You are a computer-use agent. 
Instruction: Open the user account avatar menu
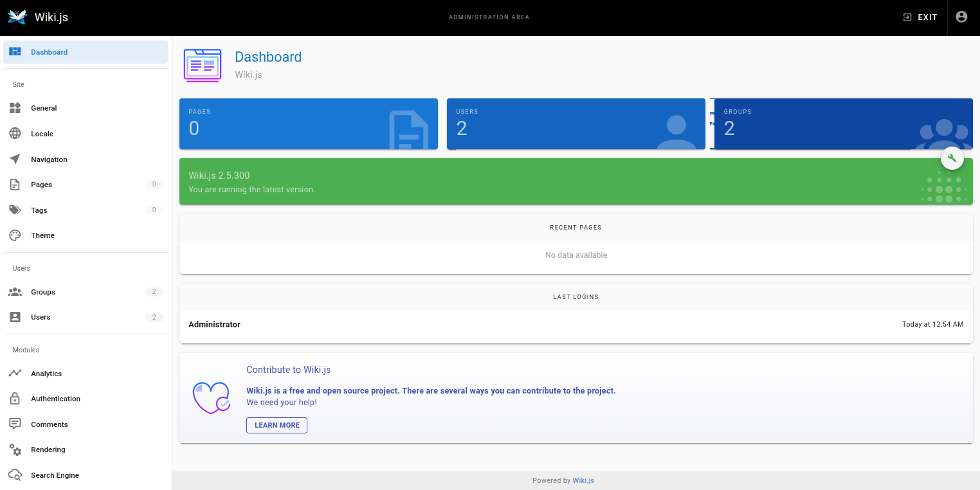tap(961, 17)
